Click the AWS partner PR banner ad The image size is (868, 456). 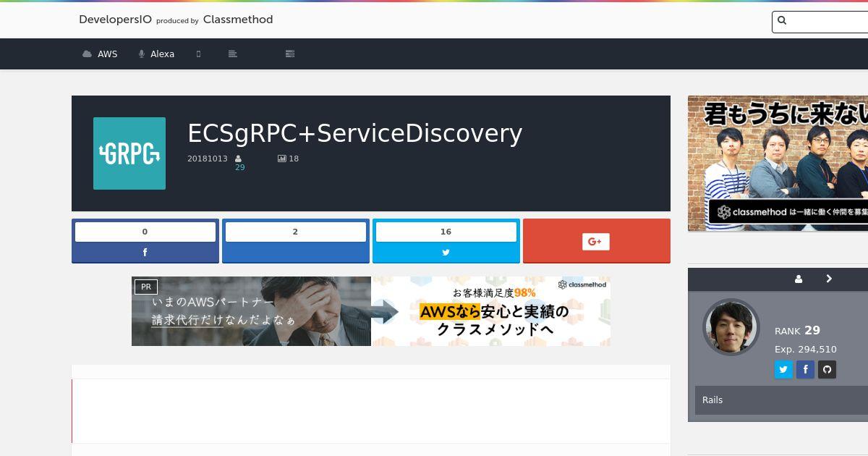371,311
